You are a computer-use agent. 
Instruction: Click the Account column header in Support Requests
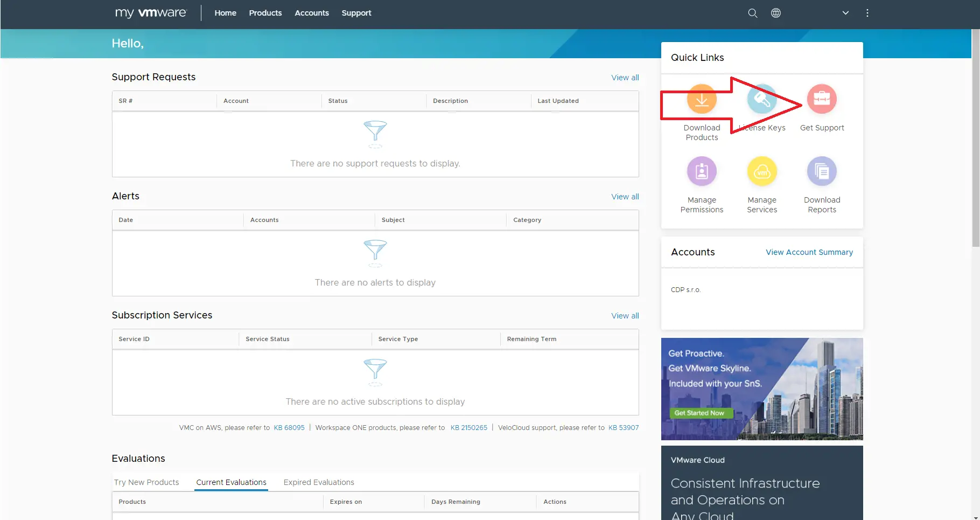click(269, 101)
